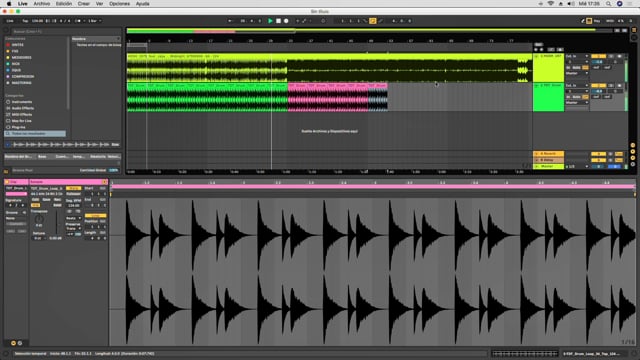The height and width of the screenshot is (360, 640).
Task: Open quantization 1 Bar dropdown
Action: point(95,21)
